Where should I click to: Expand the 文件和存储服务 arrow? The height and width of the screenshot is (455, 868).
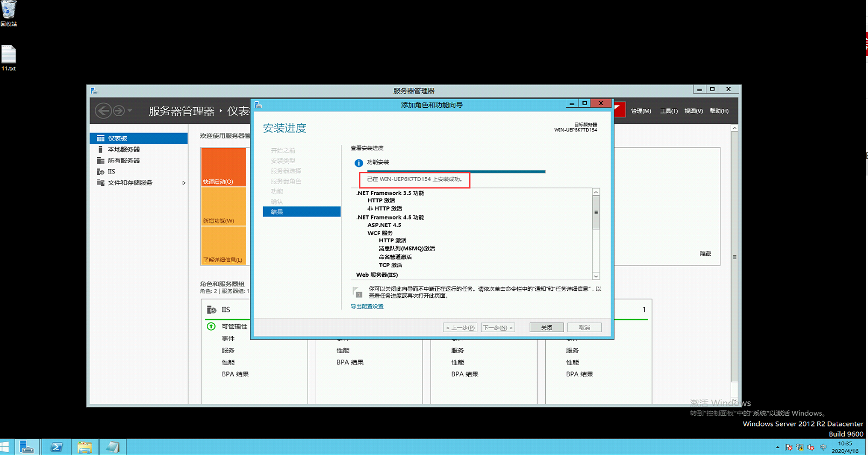[184, 183]
